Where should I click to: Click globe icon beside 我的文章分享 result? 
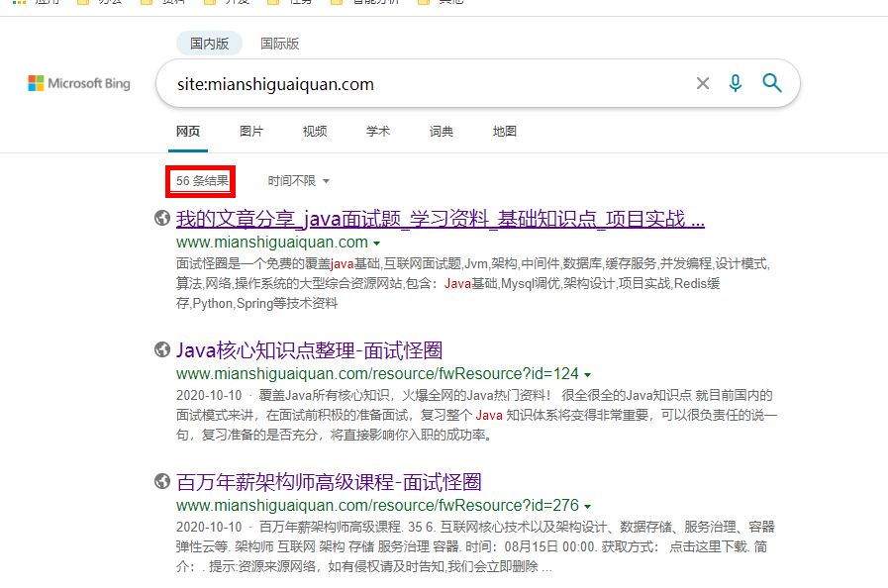tap(162, 218)
